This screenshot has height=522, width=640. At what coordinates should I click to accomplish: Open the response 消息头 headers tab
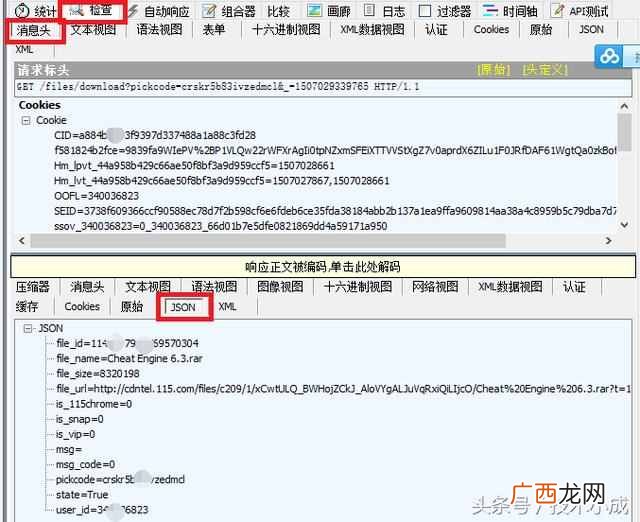pos(87,287)
